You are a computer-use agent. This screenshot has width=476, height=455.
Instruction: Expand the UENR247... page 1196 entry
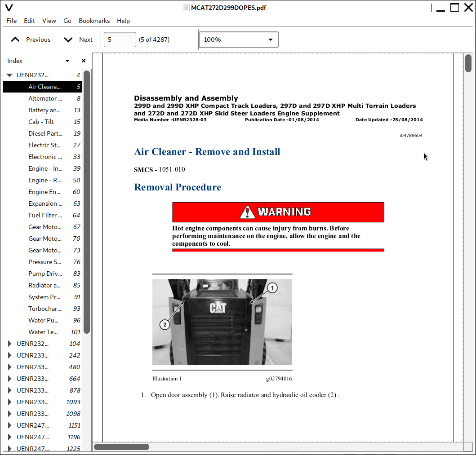(9, 437)
